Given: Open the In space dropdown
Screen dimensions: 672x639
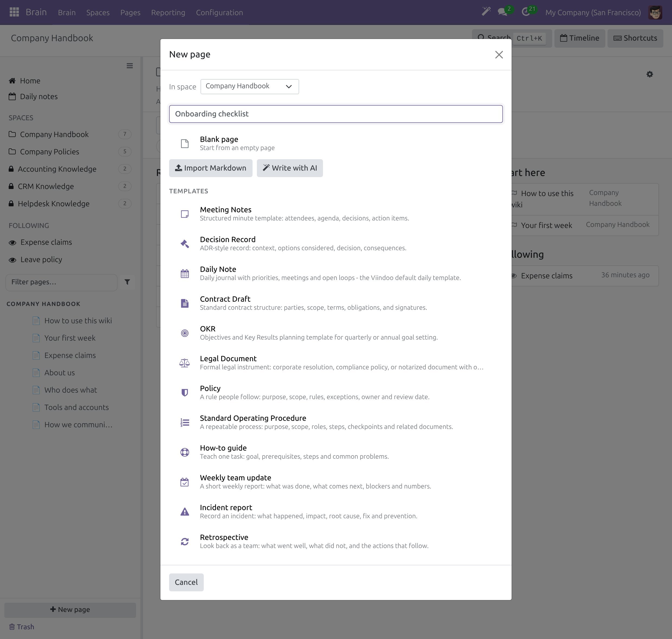Looking at the screenshot, I should point(250,87).
